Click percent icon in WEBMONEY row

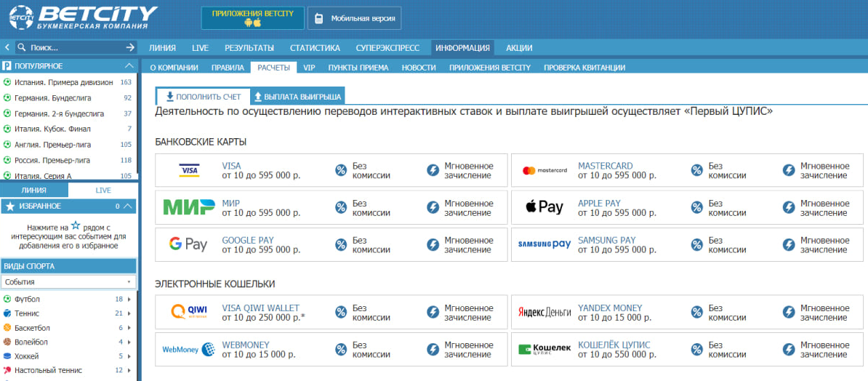point(341,350)
